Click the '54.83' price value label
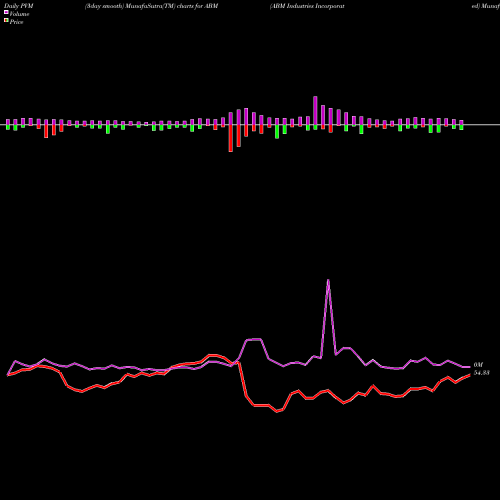This screenshot has width=500, height=500. point(482,373)
